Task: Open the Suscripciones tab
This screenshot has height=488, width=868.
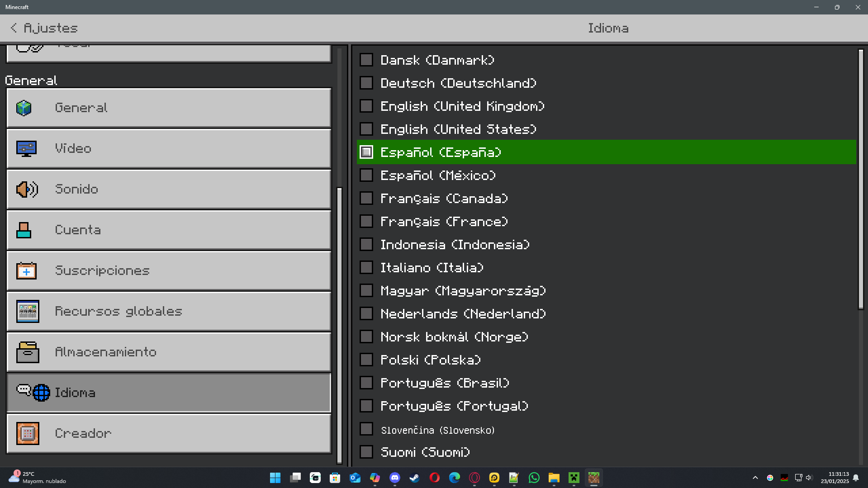Action: [x=169, y=270]
